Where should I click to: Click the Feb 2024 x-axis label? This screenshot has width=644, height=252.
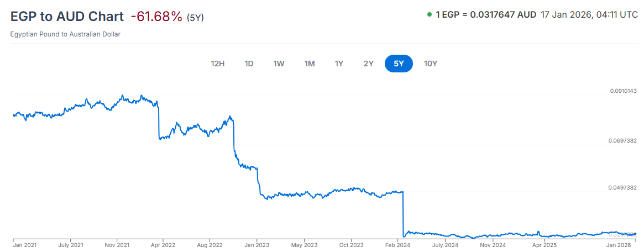[398, 245]
